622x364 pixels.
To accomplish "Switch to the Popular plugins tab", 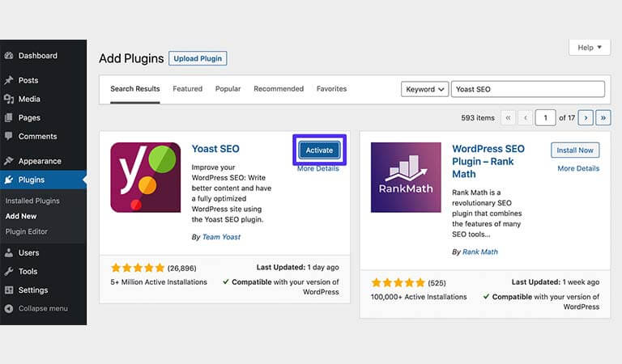I will (228, 89).
